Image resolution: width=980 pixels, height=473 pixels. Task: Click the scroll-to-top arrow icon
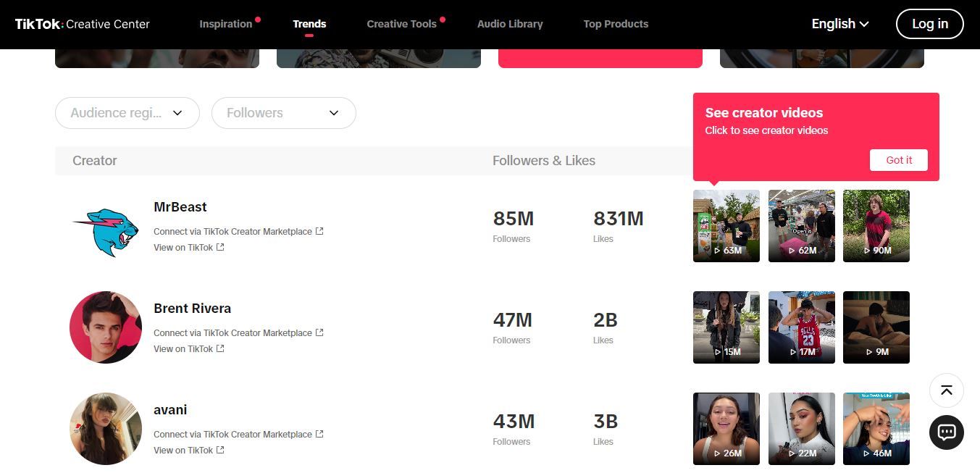[x=946, y=390]
